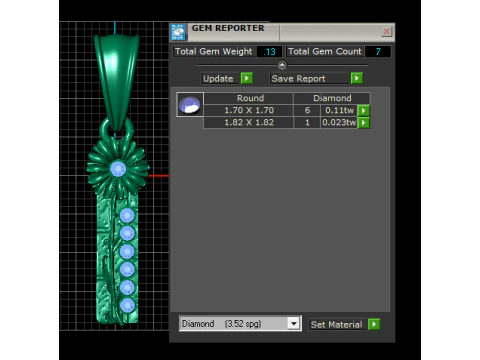Click the green arrow for 0.11tw row

(364, 110)
